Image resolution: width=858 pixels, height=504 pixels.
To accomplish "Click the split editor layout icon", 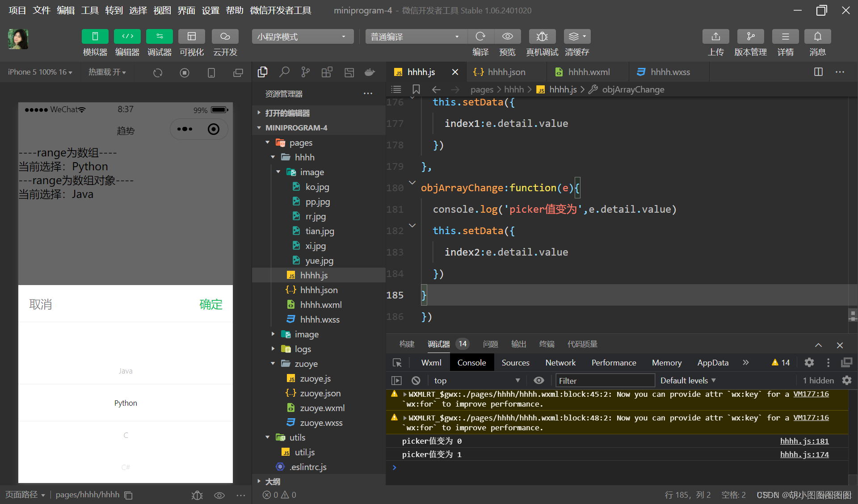I will coord(818,72).
